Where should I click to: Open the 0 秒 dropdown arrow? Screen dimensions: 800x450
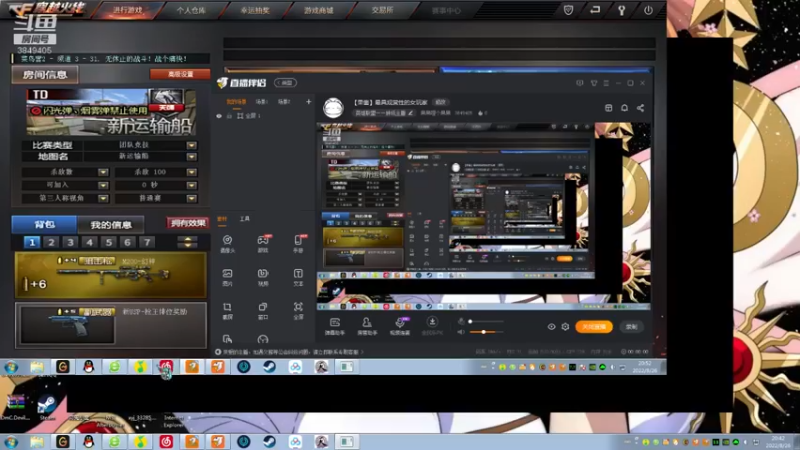[x=191, y=185]
